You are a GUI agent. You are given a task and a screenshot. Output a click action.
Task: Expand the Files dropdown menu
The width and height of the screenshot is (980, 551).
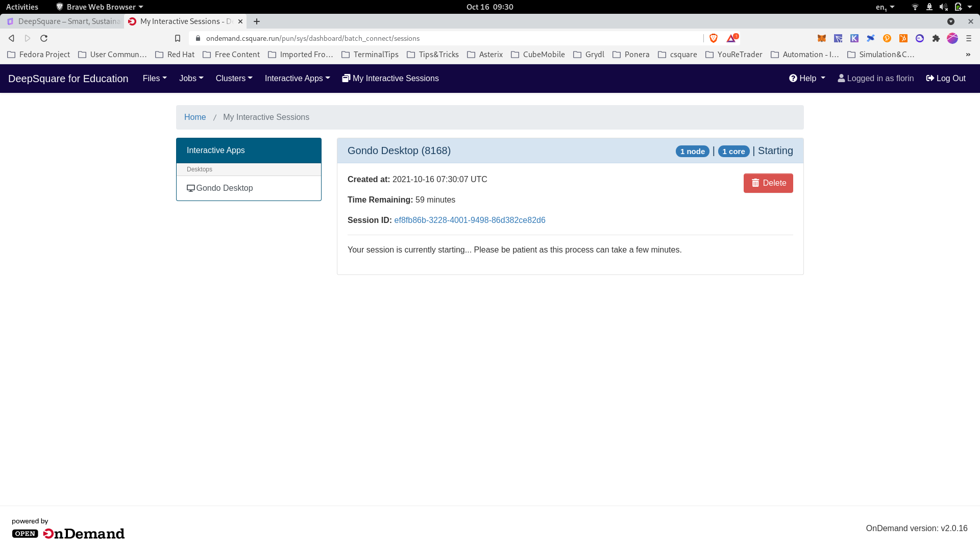tap(155, 79)
